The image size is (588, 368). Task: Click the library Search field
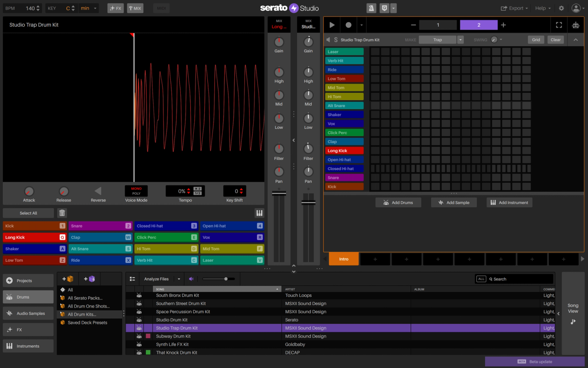pyautogui.click(x=515, y=279)
